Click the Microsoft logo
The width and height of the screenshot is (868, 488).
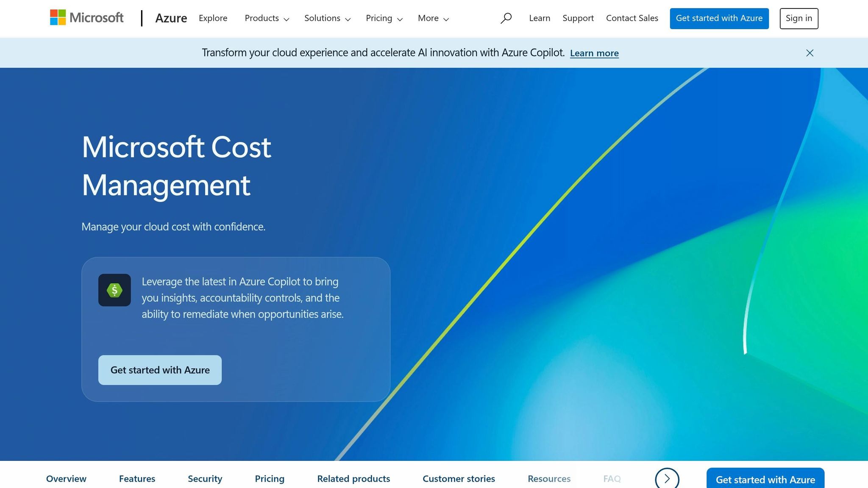coord(86,18)
